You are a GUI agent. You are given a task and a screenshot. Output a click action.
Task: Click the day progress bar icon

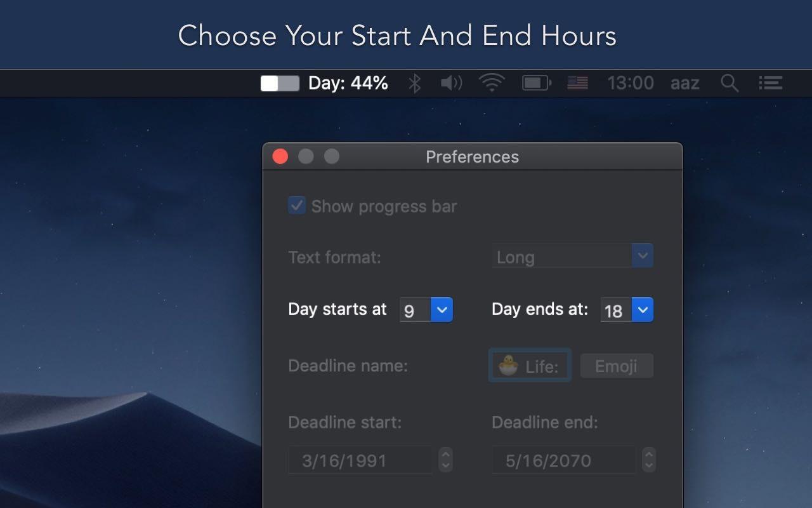pyautogui.click(x=280, y=83)
